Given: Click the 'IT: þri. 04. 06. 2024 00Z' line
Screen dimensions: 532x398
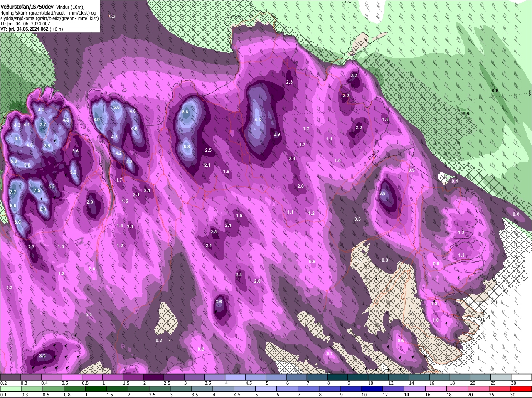Looking at the screenshot, I should [25, 24].
